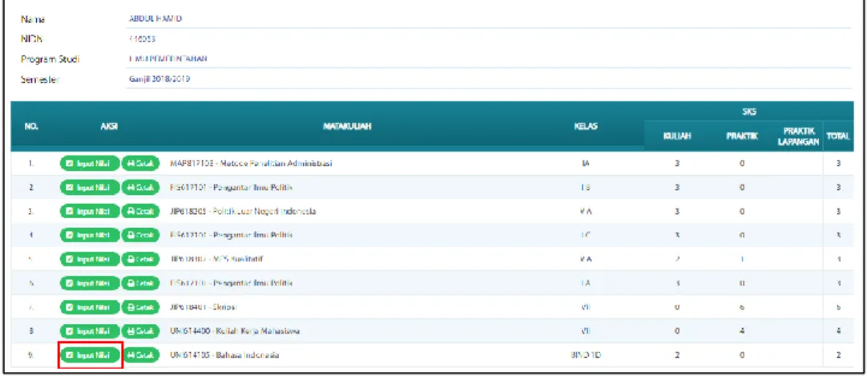Viewport: 868px width, 377px height.
Task: Open Input Nilai for Bahasa Indonesia
Action: click(x=90, y=355)
